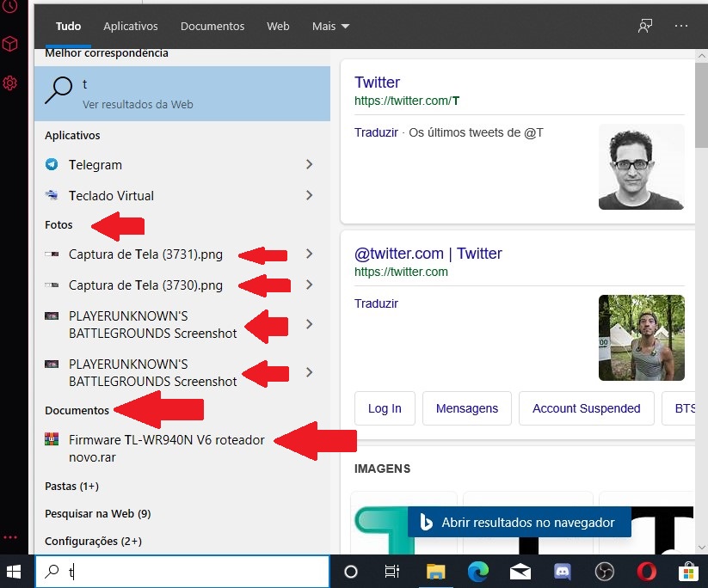Switch to the Documentos tab
708x588 pixels.
212,26
